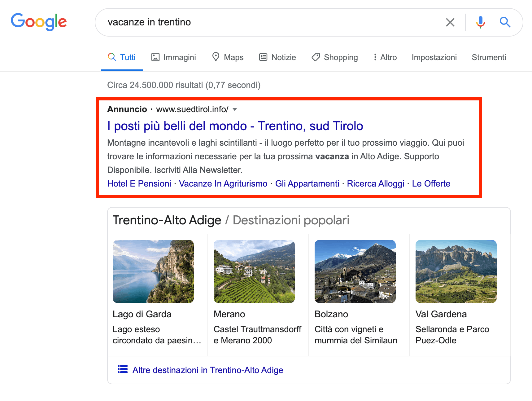Screen dimensions: 532x401
Task: Click the Google logo
Action: click(39, 22)
